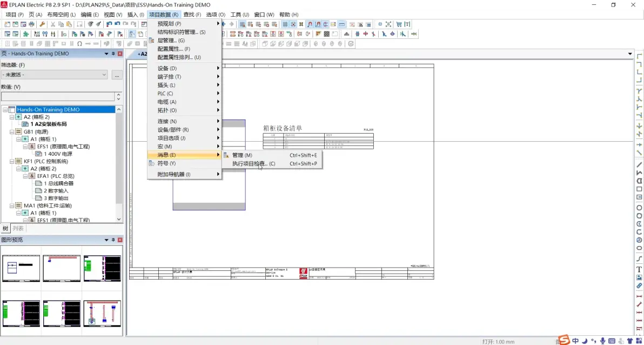
Task: Collapse the Hands-On Training DEMO root node
Action: coord(5,110)
